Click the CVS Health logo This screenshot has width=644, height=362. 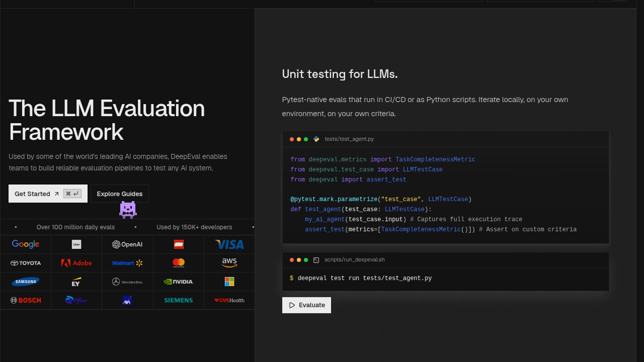pos(229,300)
